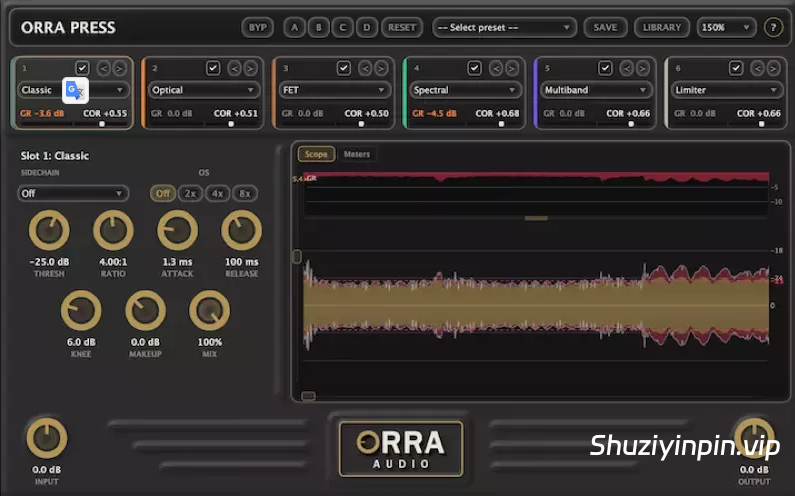The image size is (795, 496).
Task: Set oversampling to 4x
Action: coord(218,193)
